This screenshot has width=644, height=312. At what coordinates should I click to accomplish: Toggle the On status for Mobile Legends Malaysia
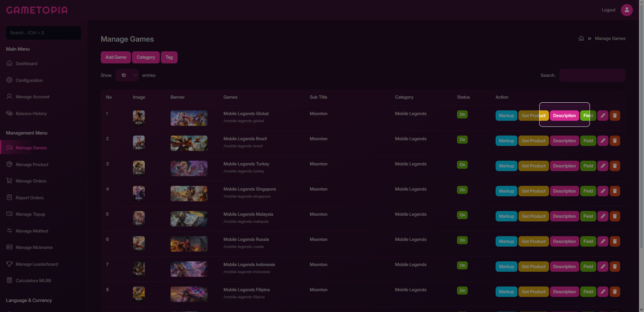point(462,215)
